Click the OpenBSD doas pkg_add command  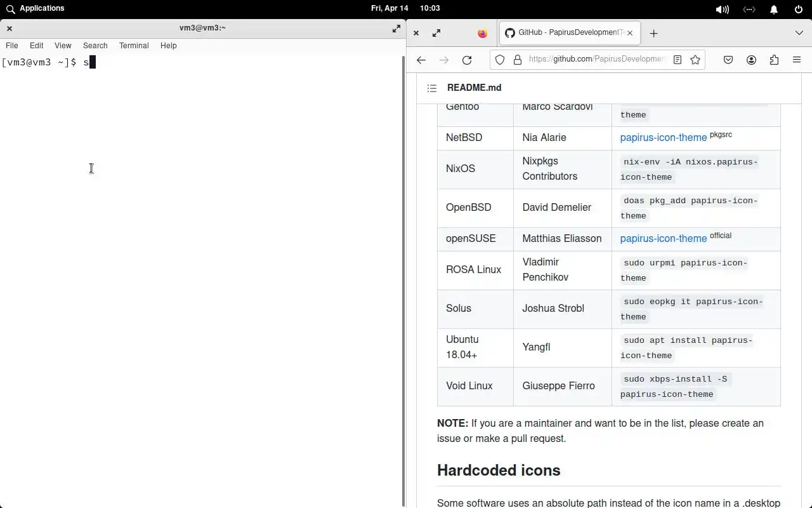coord(689,208)
